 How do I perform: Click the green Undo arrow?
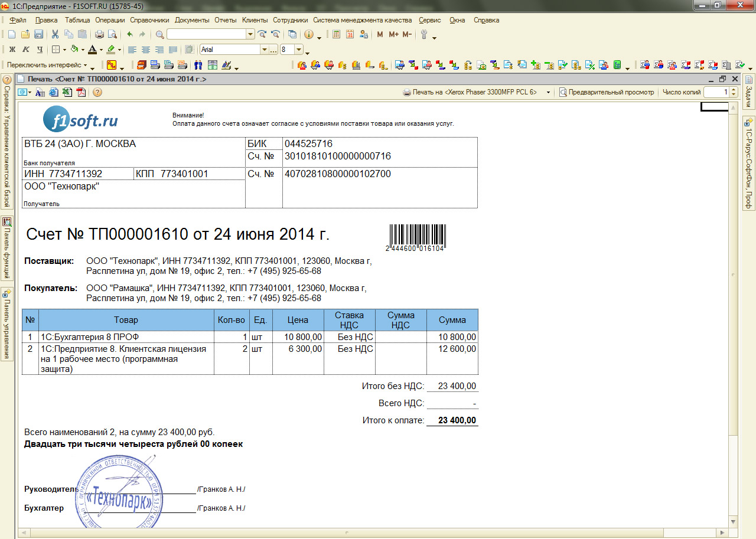129,35
